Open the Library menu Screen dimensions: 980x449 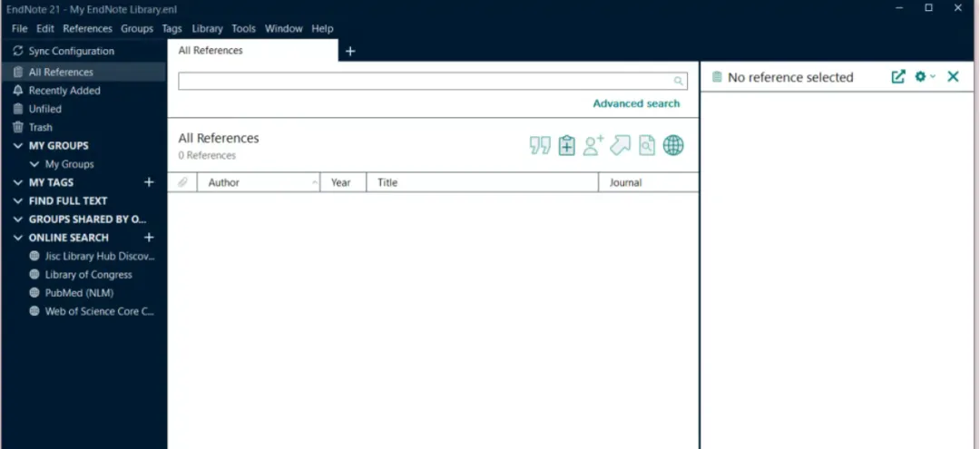pyautogui.click(x=208, y=29)
